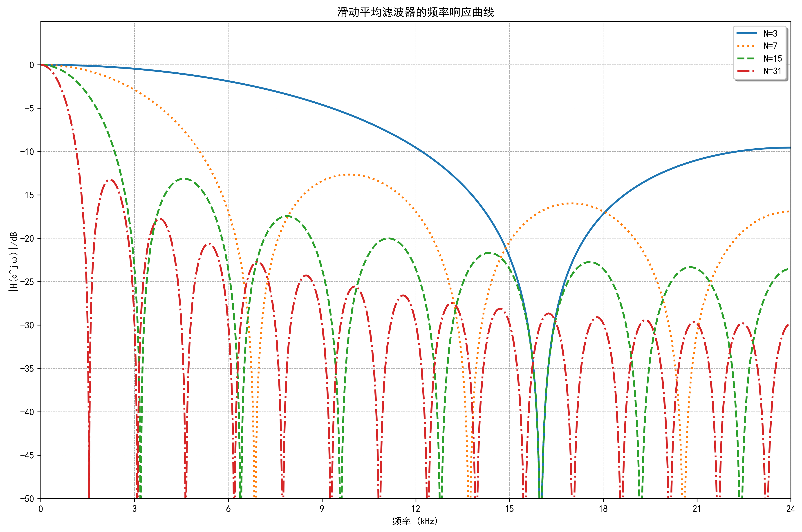The width and height of the screenshot is (802, 532).
Task: Click the N=3 blue line sample in legend
Action: pos(746,33)
